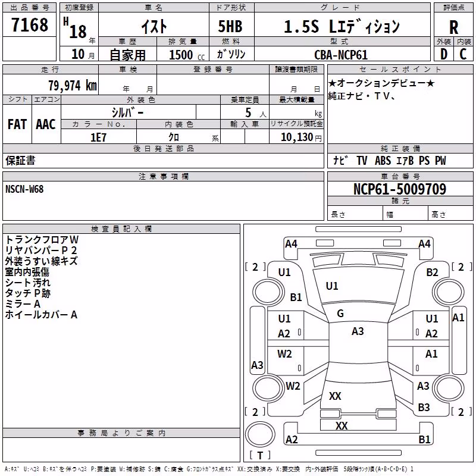Select the [T] spare tire marker

point(260,455)
